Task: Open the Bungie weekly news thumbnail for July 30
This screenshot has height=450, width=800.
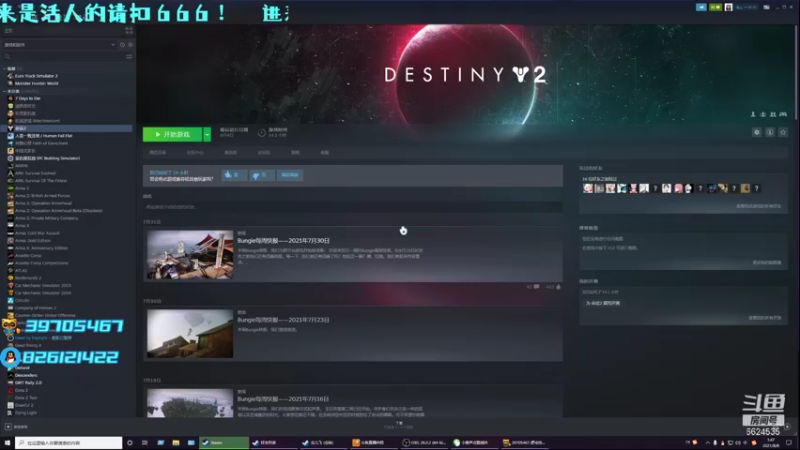Action: (190, 255)
